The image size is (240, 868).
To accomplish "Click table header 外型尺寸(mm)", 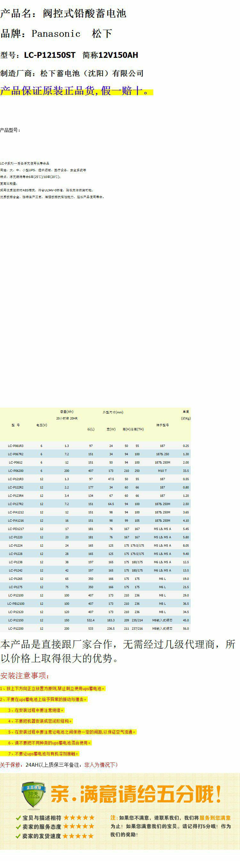I will (x=113, y=412).
